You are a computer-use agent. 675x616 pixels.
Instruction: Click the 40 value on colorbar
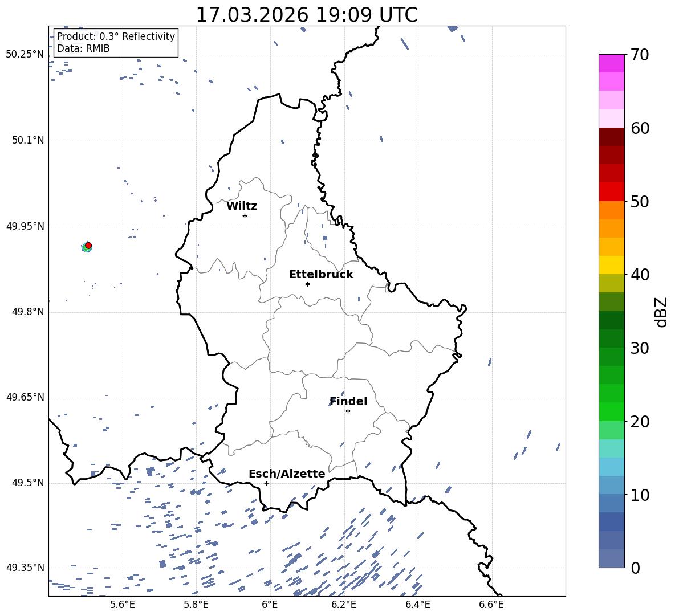coord(640,275)
